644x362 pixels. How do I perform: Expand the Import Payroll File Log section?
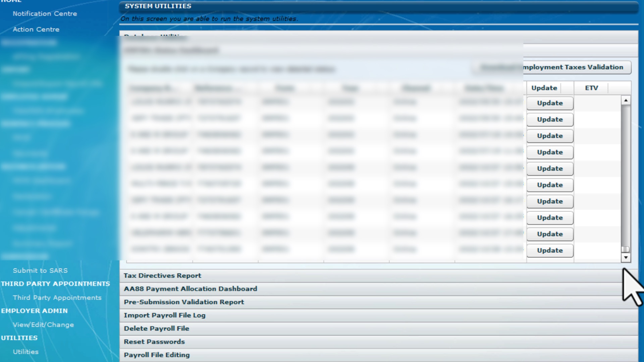[x=379, y=315]
